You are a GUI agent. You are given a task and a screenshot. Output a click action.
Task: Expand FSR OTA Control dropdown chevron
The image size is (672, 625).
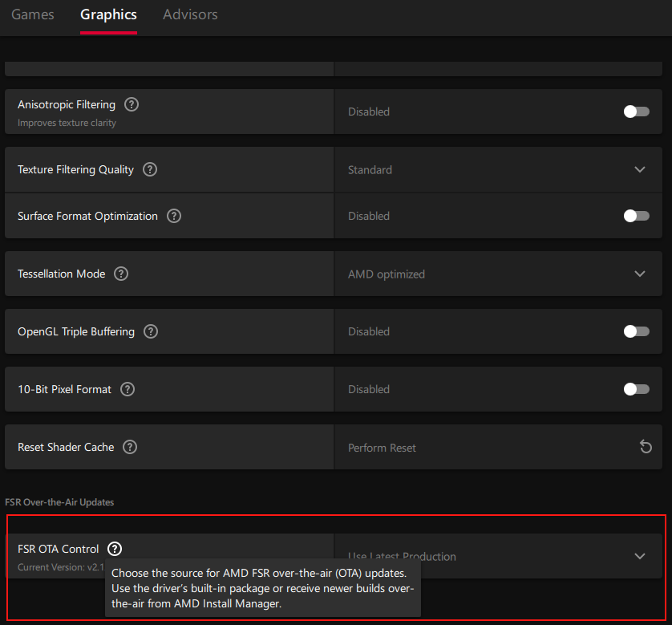point(640,556)
